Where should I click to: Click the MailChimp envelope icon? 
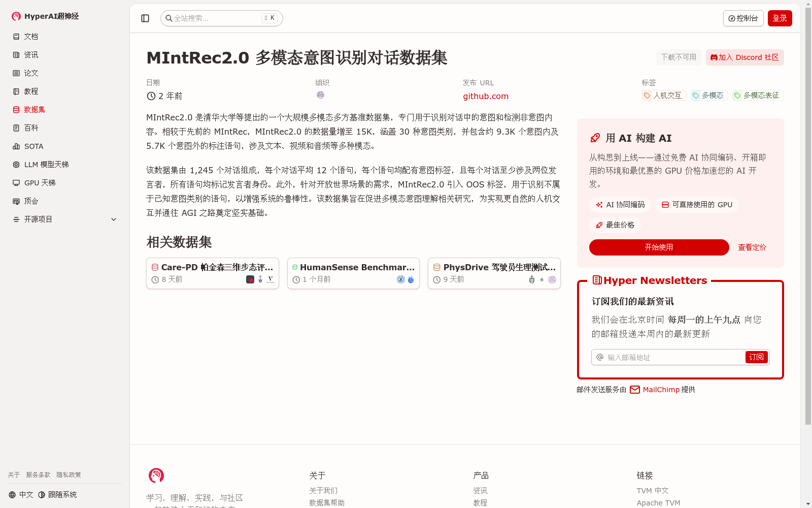click(634, 390)
